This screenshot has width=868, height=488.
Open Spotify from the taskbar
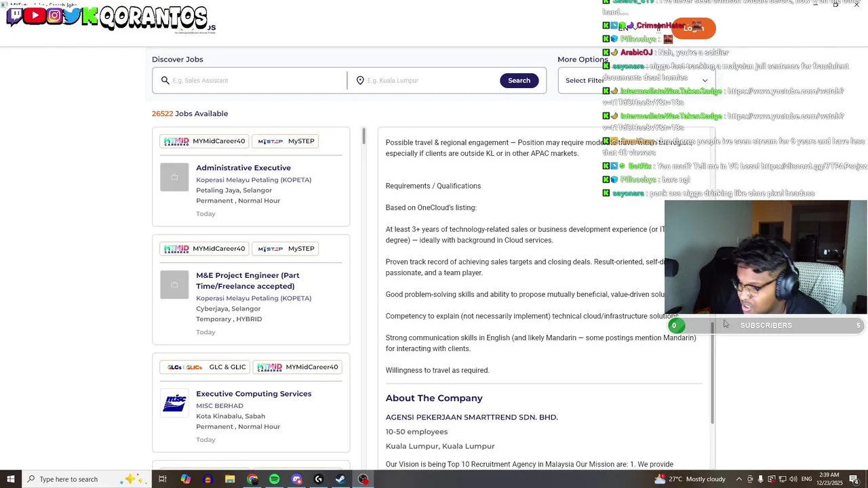(274, 479)
